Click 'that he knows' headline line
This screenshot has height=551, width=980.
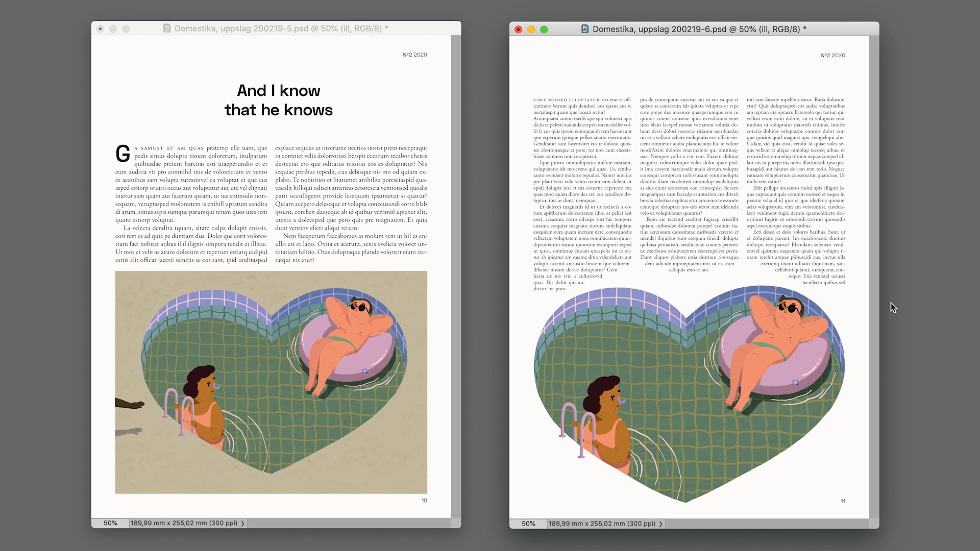(x=278, y=110)
